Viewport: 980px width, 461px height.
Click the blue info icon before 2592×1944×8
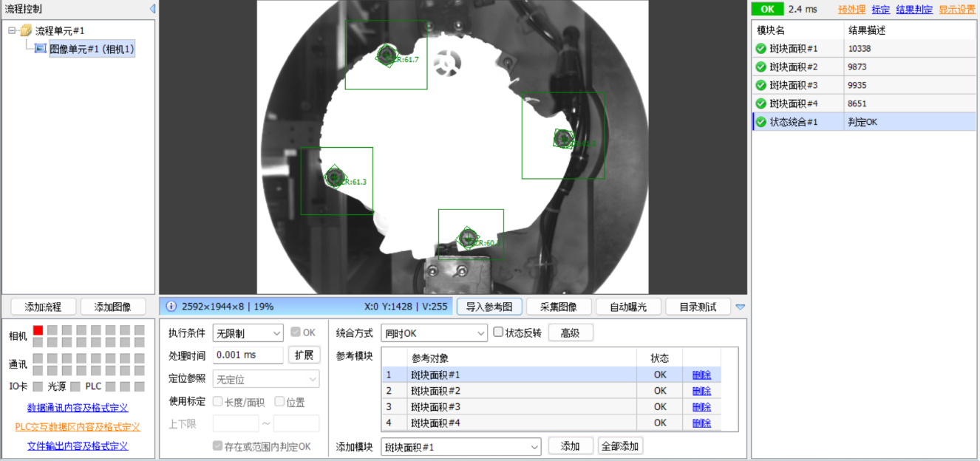tap(171, 306)
